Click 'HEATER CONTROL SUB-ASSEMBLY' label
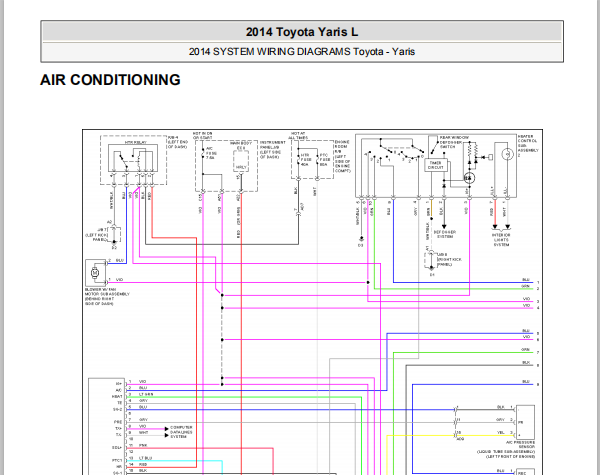 pyautogui.click(x=528, y=146)
